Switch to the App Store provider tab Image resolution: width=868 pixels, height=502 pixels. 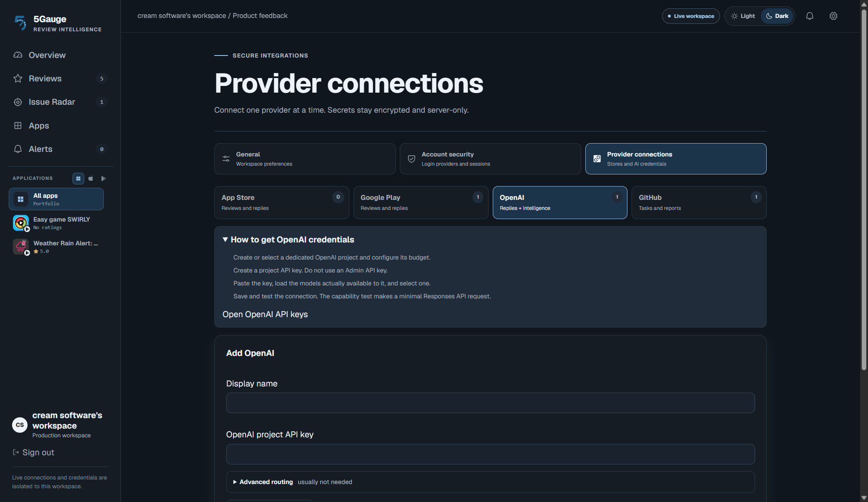pos(282,202)
